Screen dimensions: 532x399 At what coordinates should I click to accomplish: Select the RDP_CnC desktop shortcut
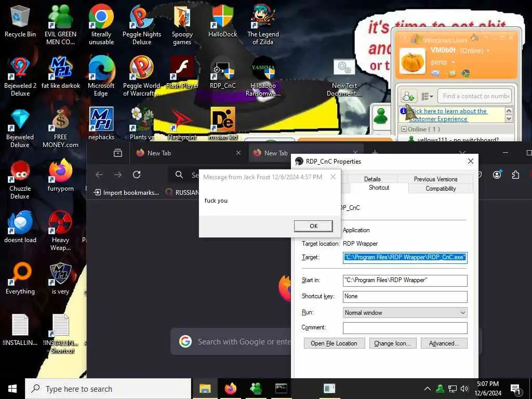[x=222, y=72]
